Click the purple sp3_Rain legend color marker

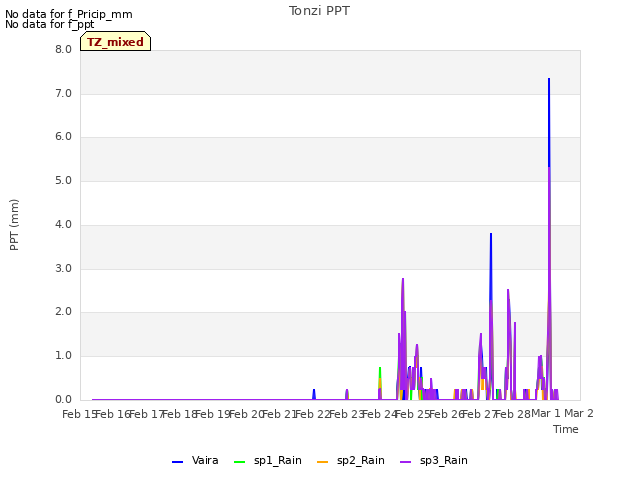tap(406, 462)
